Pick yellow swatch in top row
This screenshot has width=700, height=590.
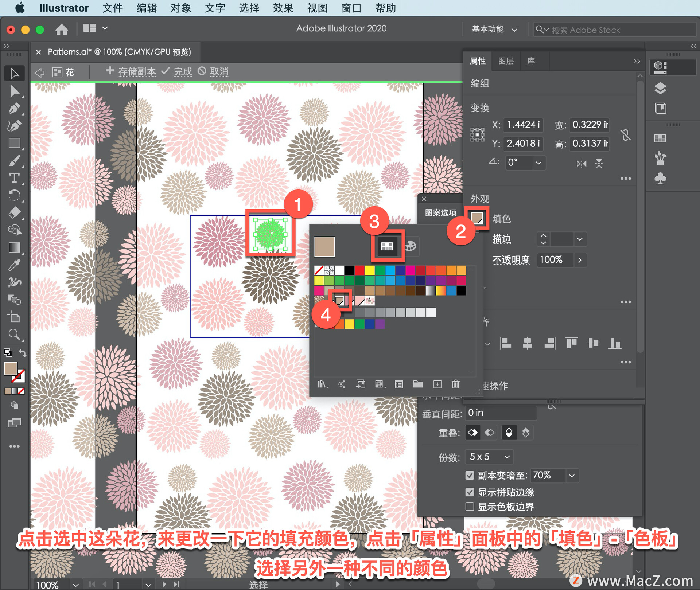coord(370,270)
